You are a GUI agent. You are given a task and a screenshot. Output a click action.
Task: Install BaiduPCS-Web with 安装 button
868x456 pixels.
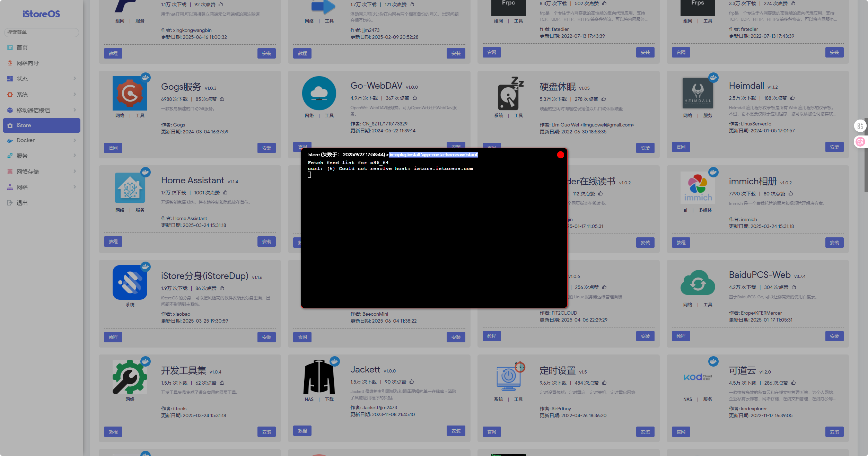pos(834,336)
